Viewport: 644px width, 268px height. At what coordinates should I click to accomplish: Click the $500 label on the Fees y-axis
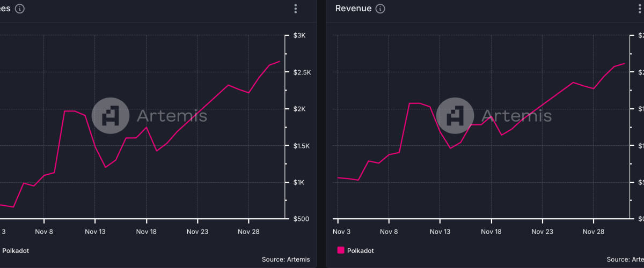[x=299, y=219]
